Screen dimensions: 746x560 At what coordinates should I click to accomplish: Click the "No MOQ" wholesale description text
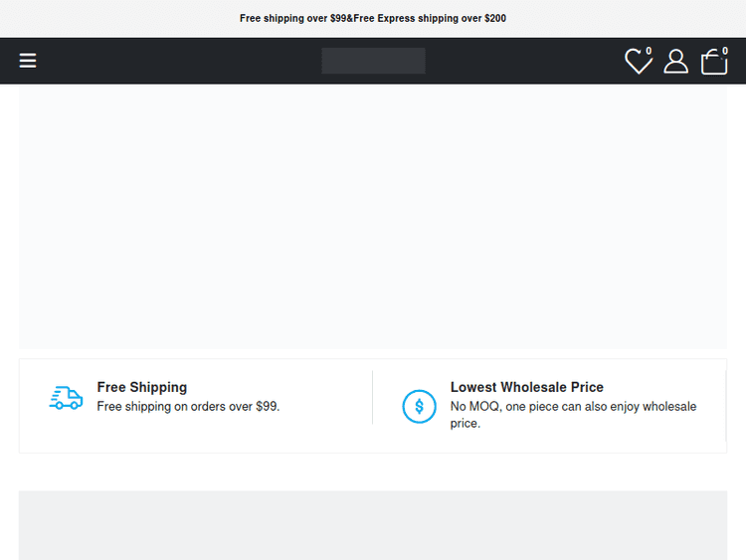[x=573, y=414]
